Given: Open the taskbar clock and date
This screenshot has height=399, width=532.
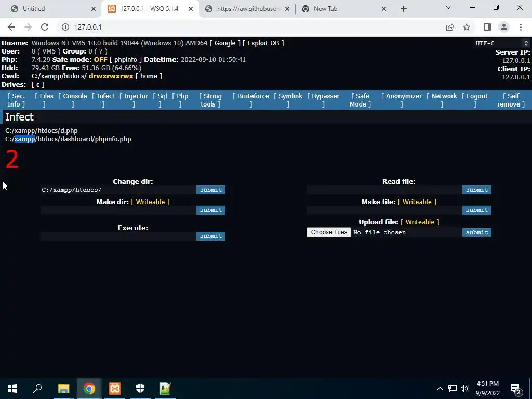Looking at the screenshot, I should [x=487, y=389].
